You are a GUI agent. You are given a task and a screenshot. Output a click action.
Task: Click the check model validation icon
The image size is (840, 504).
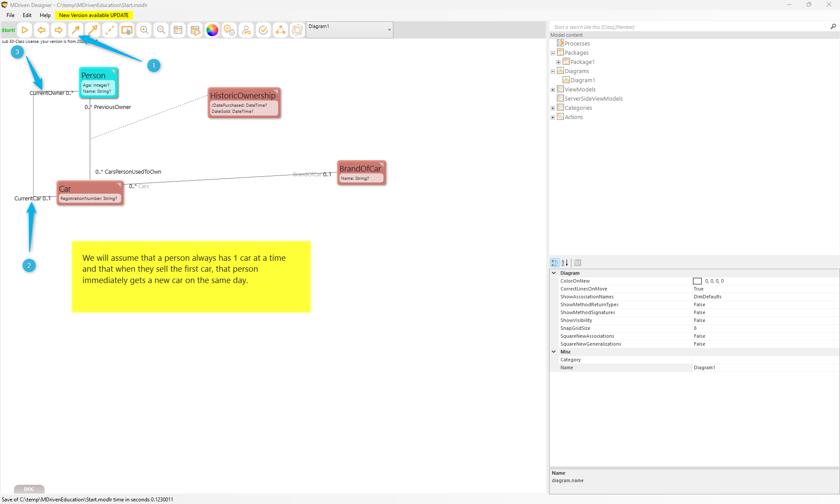(263, 30)
